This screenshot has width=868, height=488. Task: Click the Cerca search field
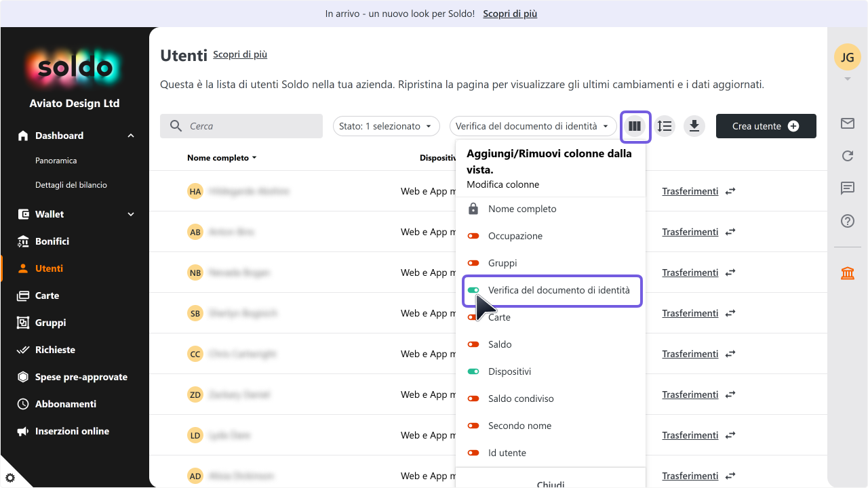click(x=241, y=126)
